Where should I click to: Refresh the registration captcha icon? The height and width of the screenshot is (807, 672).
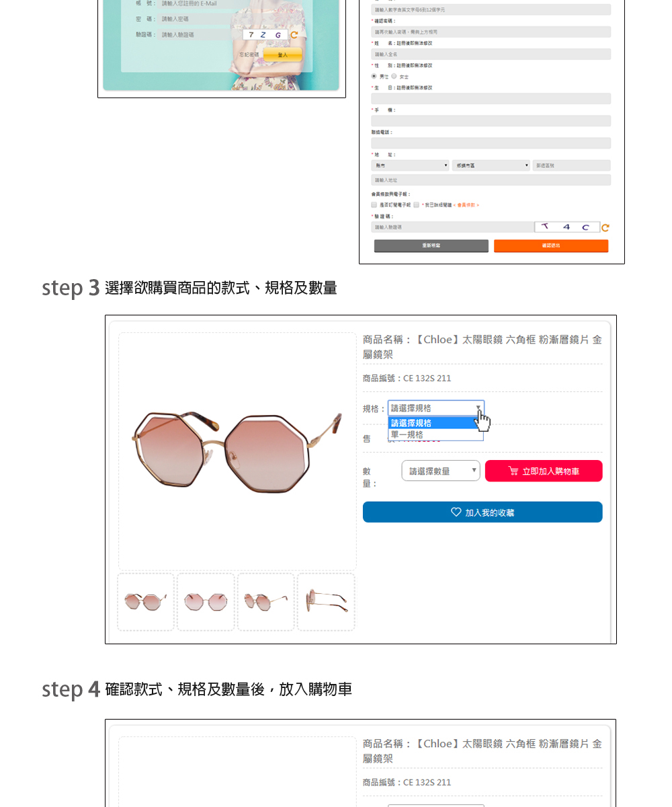pos(605,228)
